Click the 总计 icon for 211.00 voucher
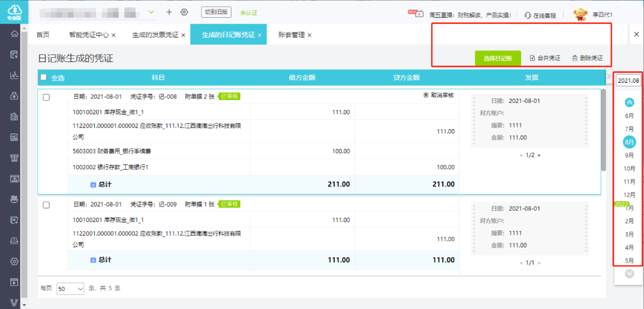644x309 pixels. pyautogui.click(x=93, y=185)
